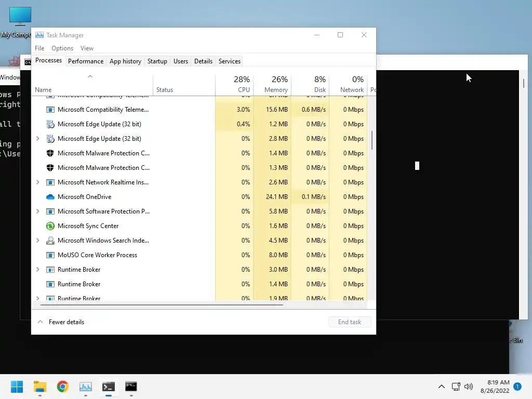Collapse view with Fewer details chevron
Image resolution: width=532 pixels, height=399 pixels.
click(x=40, y=322)
